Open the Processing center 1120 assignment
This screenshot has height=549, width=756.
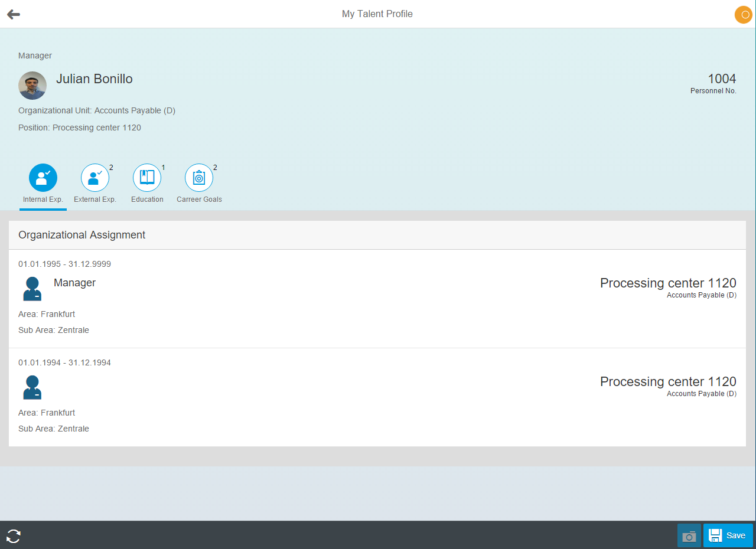coord(668,283)
